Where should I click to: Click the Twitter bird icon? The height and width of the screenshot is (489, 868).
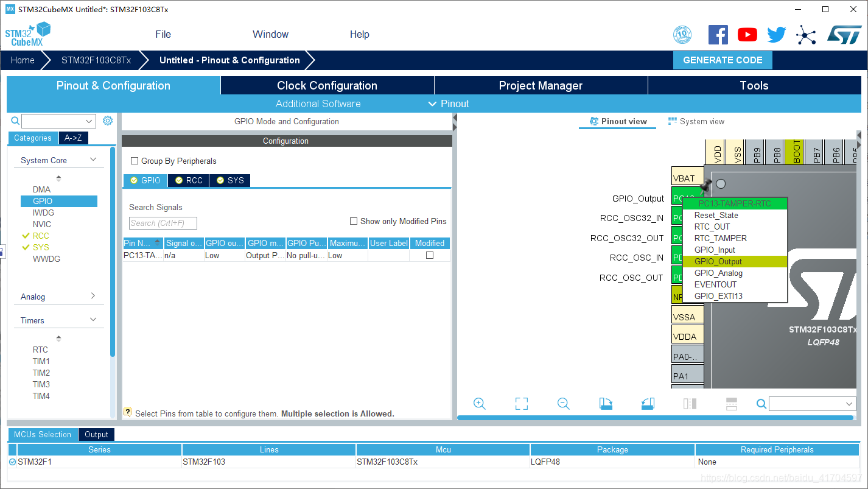click(x=776, y=35)
